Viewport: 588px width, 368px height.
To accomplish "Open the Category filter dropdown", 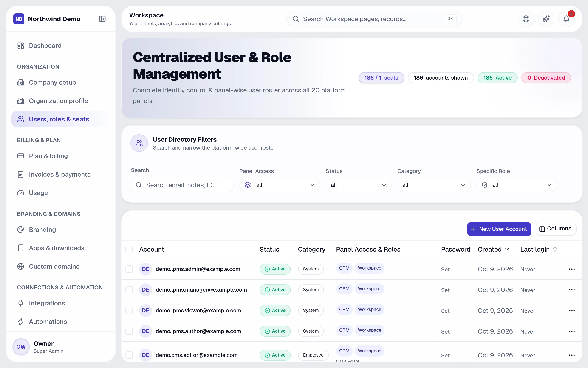I will click(x=434, y=185).
